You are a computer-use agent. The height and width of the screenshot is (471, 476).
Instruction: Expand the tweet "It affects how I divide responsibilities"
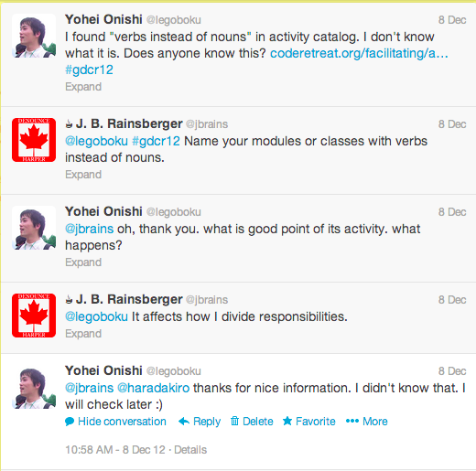coord(83,334)
